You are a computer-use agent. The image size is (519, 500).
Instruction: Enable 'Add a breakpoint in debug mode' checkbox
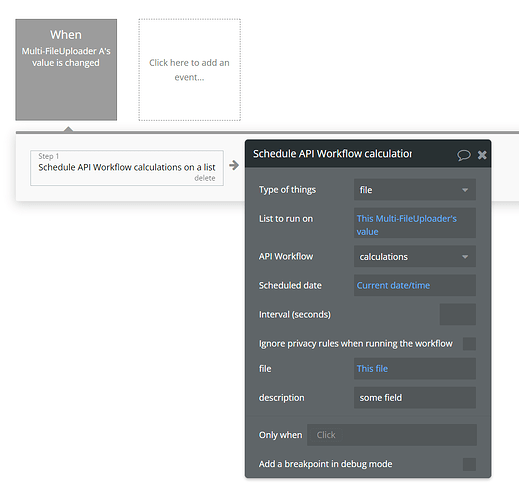point(469,464)
